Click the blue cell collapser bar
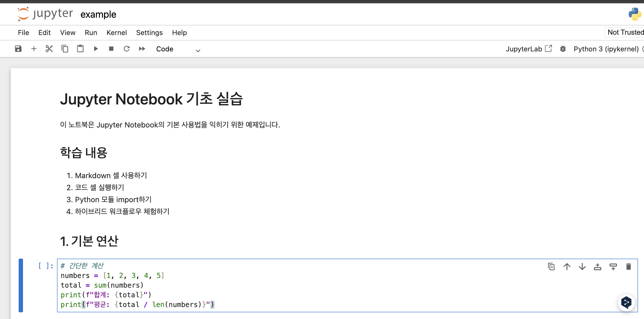 [x=21, y=285]
